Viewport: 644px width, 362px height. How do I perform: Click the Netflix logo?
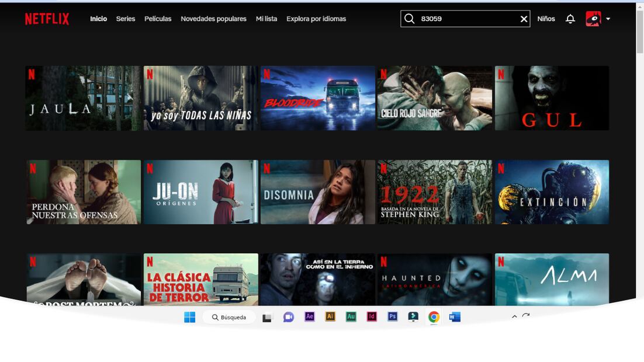coord(47,19)
